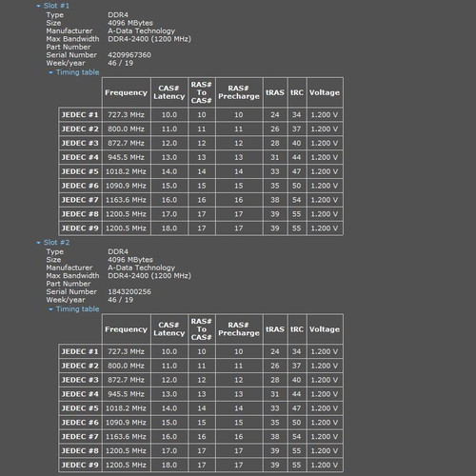Select Slot #1 serial number 4209967360
The image size is (476, 476).
pos(129,55)
